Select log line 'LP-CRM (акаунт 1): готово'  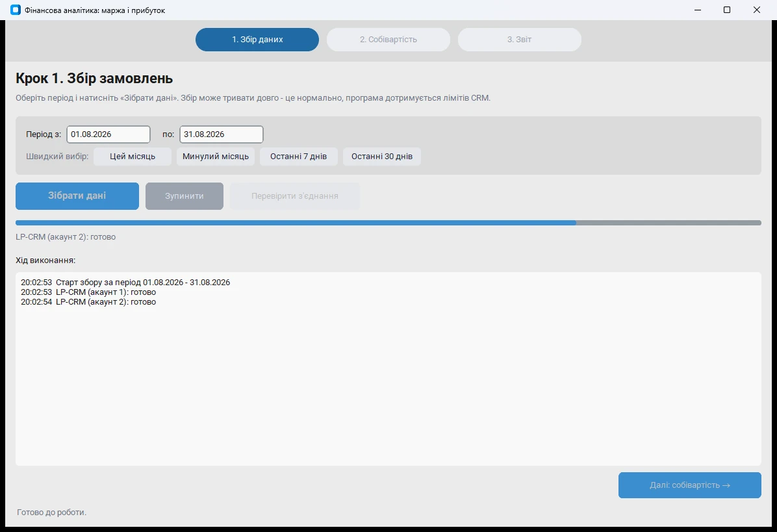pos(88,292)
